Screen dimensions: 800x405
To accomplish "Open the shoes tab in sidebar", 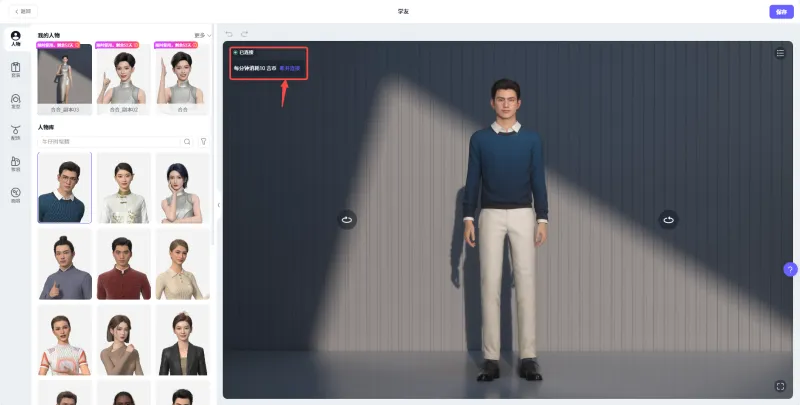I will pos(15,164).
